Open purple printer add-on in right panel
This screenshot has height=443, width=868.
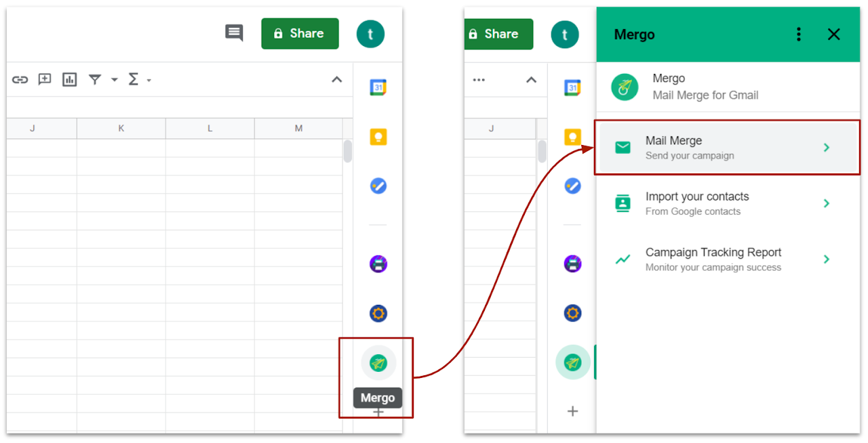pyautogui.click(x=572, y=263)
